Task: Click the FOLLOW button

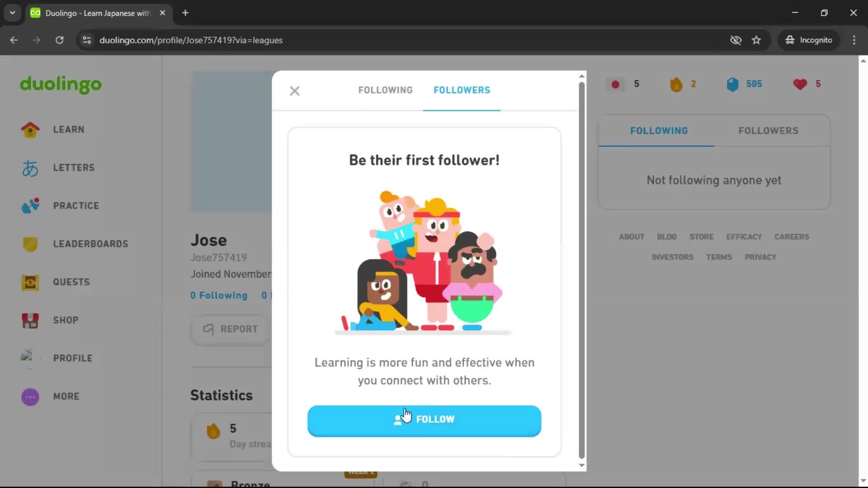Action: [424, 419]
